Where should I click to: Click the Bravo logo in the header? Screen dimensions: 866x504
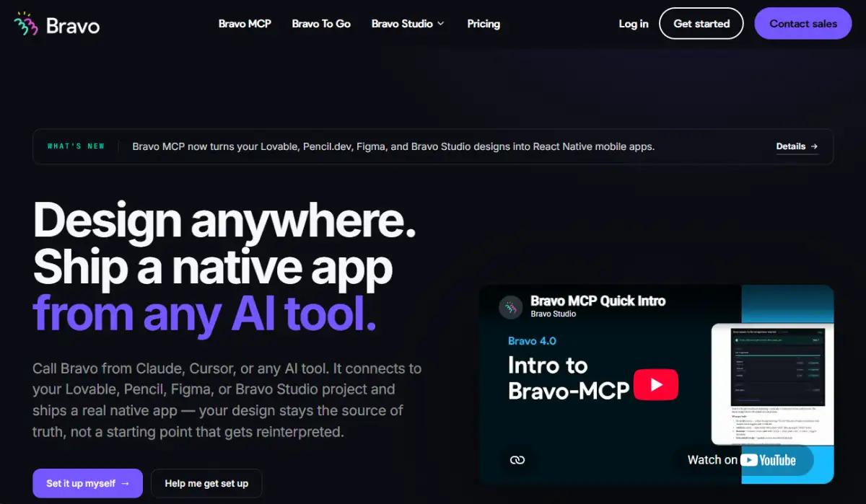tap(57, 25)
